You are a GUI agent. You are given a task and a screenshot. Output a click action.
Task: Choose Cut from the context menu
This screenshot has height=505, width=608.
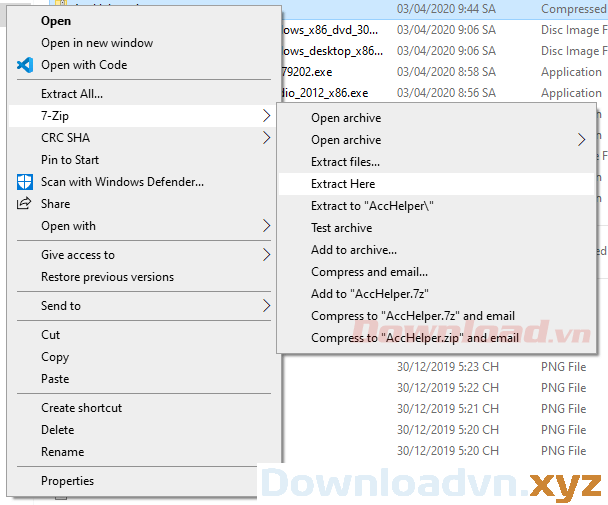click(x=50, y=335)
